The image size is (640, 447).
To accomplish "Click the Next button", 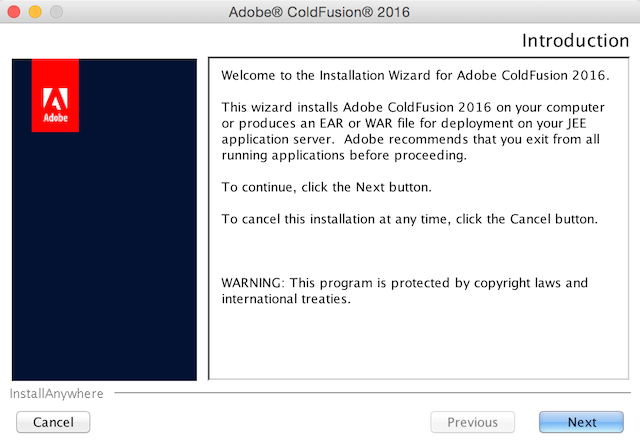I will pos(581,422).
